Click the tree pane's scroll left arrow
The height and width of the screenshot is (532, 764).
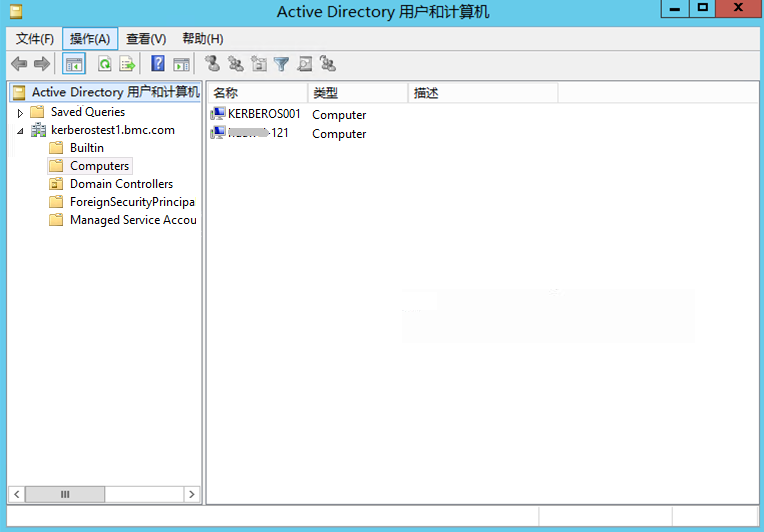(x=17, y=494)
